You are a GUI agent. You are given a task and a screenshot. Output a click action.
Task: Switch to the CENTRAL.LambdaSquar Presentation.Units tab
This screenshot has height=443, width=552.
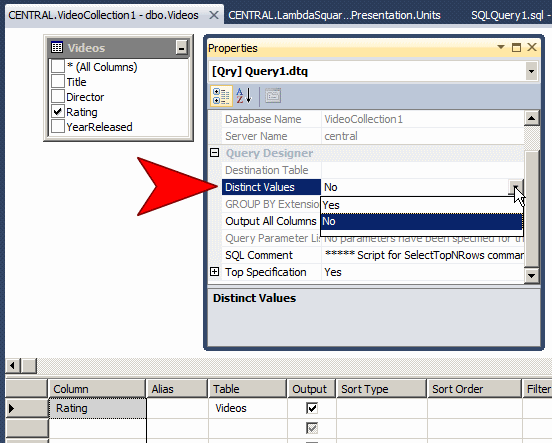(334, 15)
